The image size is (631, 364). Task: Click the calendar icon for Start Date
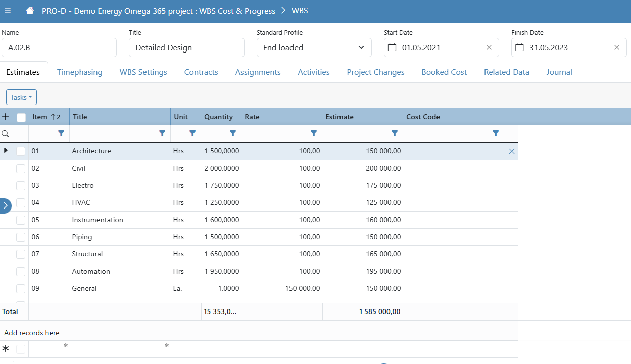[x=392, y=47]
